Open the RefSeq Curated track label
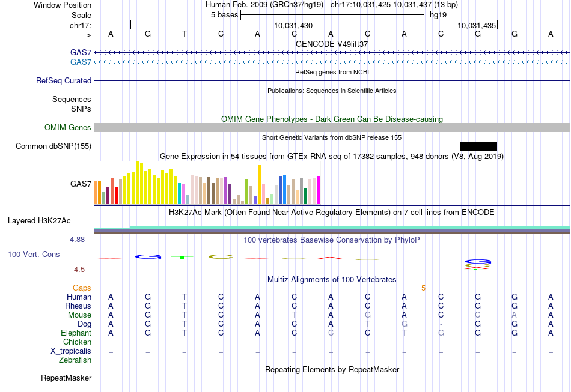This screenshot has width=571, height=392. [x=64, y=80]
